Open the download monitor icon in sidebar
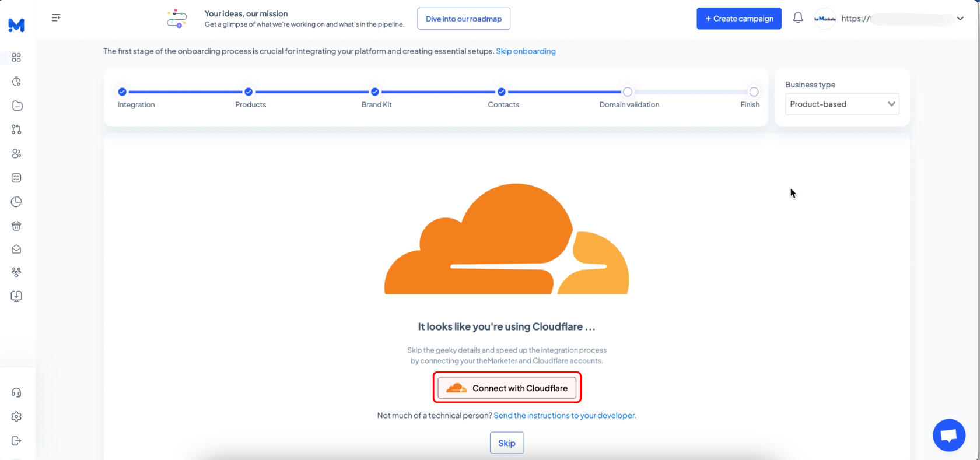 (16, 296)
